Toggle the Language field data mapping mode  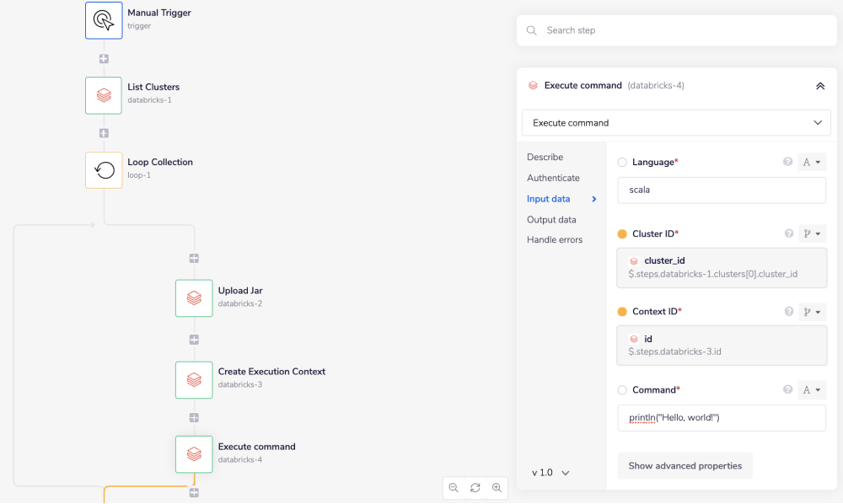[x=811, y=161]
